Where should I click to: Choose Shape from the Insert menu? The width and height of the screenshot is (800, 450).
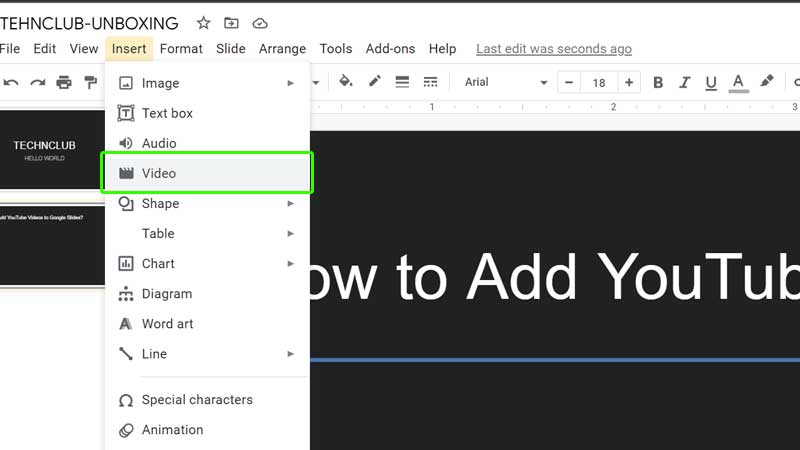pyautogui.click(x=208, y=203)
